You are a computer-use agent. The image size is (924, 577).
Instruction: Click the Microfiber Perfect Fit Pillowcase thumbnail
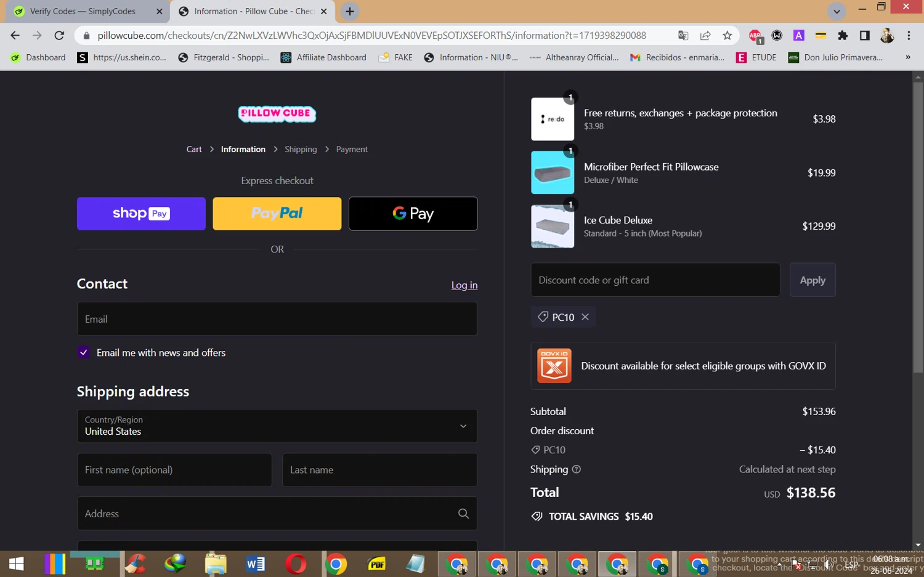(x=553, y=173)
